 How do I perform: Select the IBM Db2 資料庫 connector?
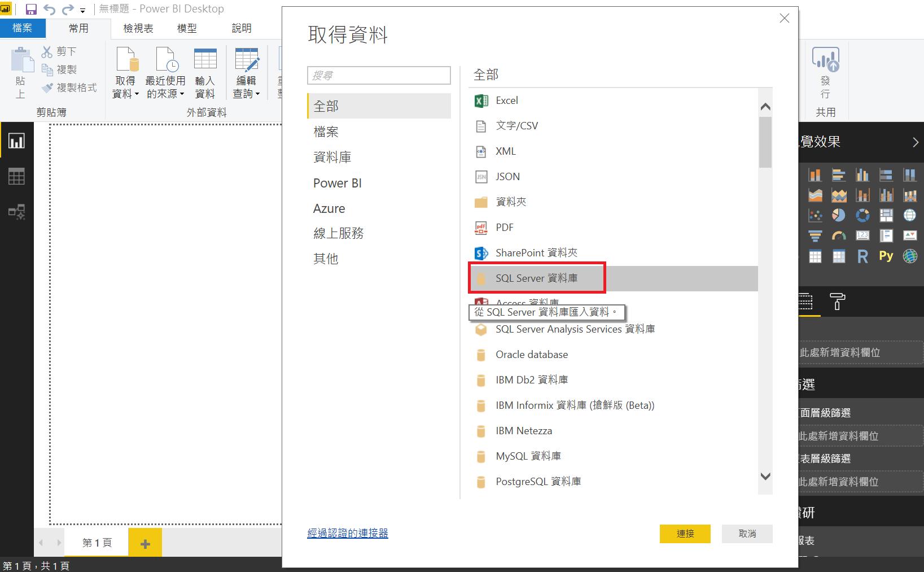613,380
